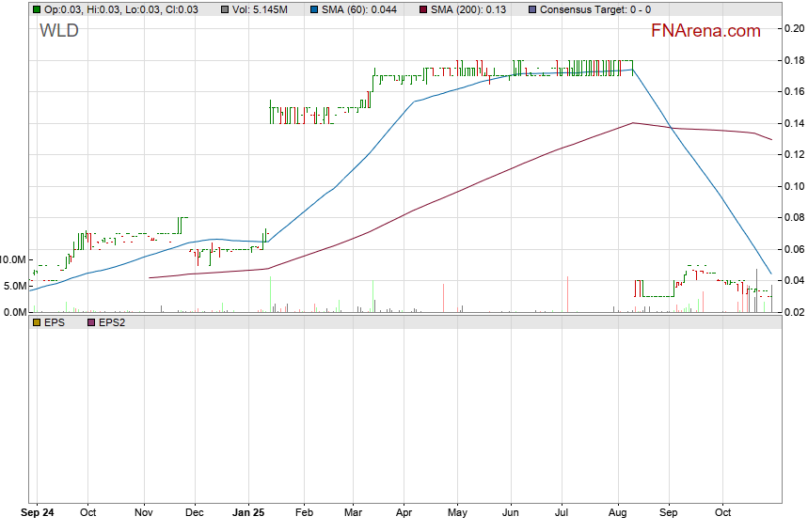Image resolution: width=808 pixels, height=532 pixels.
Task: Click the Consensus Target: 0 - 0 text
Action: point(596,9)
